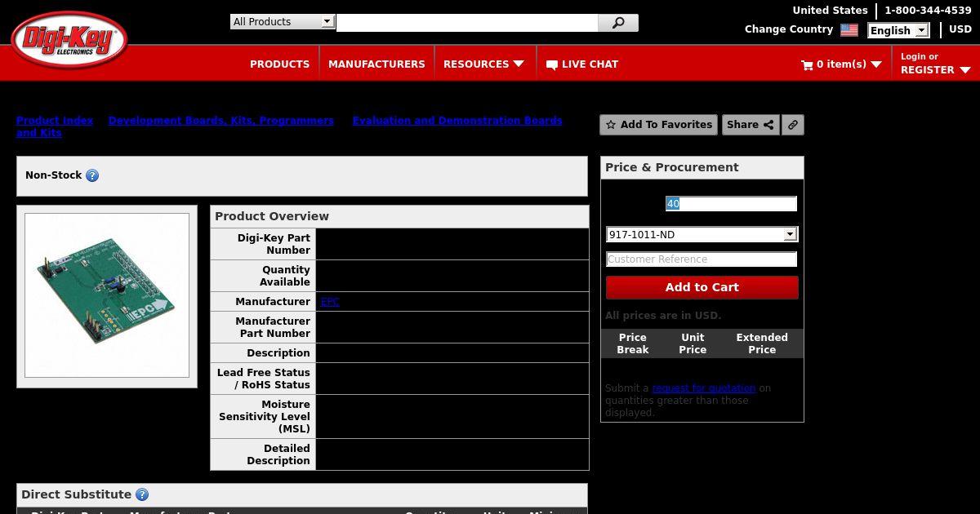Image resolution: width=980 pixels, height=514 pixels.
Task: Click Add To Favorites button
Action: [658, 125]
